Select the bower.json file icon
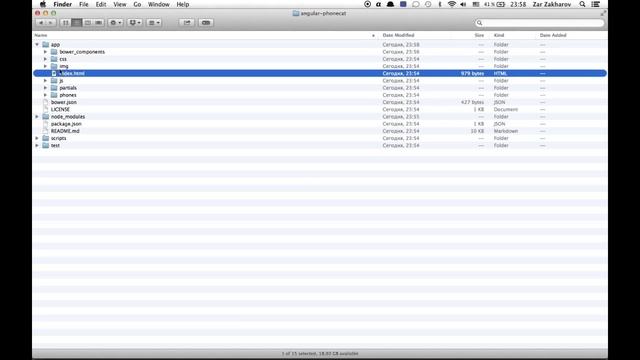Image resolution: width=640 pixels, height=360 pixels. [46, 102]
